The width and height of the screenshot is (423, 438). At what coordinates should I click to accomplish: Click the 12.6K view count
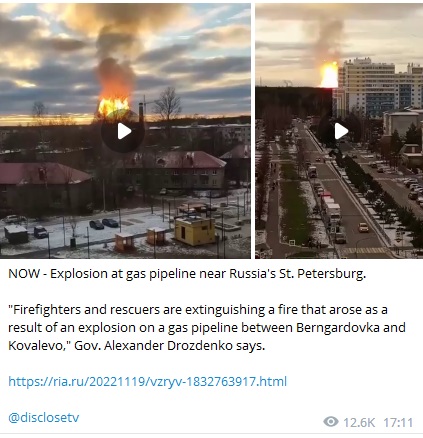(359, 423)
